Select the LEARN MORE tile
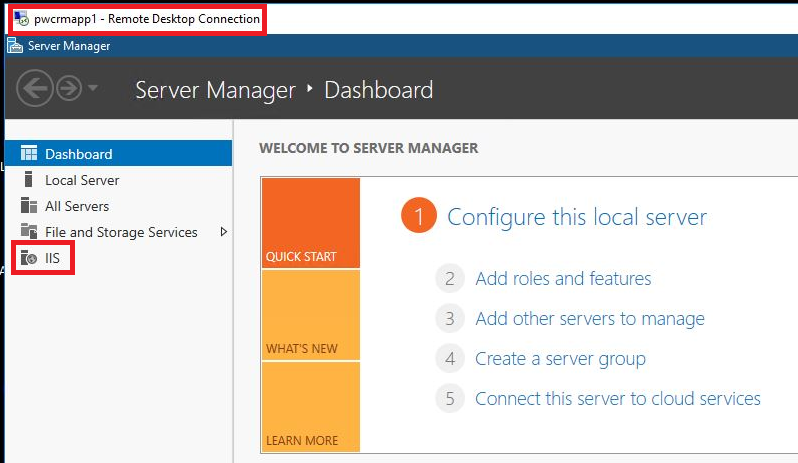Screen dimensions: 798x463 (x=310, y=407)
